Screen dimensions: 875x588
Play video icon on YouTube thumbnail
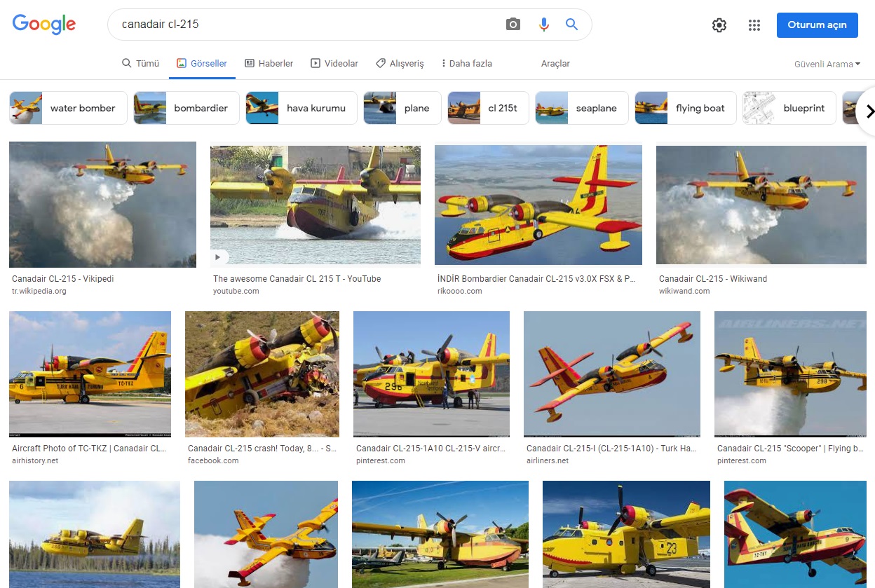219,258
